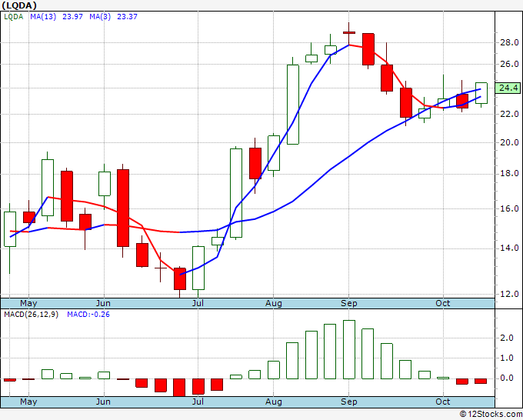523x420 pixels.
Task: Click the (LQDA) chart title
Action: pyautogui.click(x=19, y=5)
